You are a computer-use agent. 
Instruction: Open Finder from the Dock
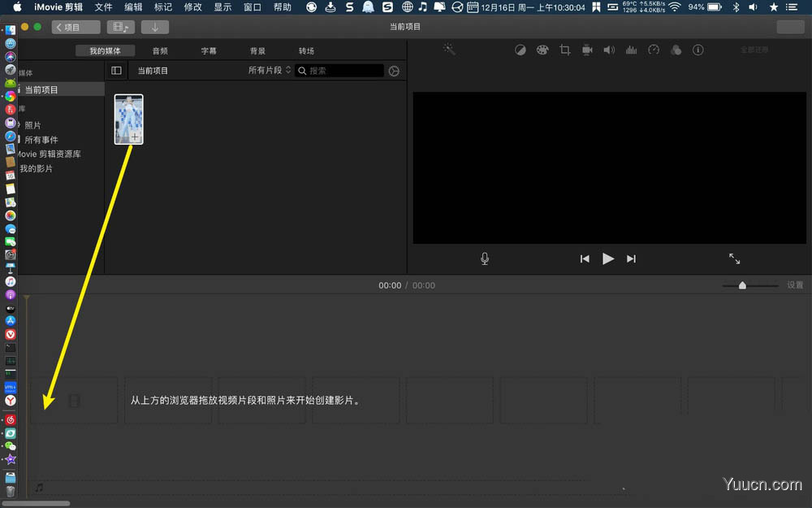[x=11, y=31]
